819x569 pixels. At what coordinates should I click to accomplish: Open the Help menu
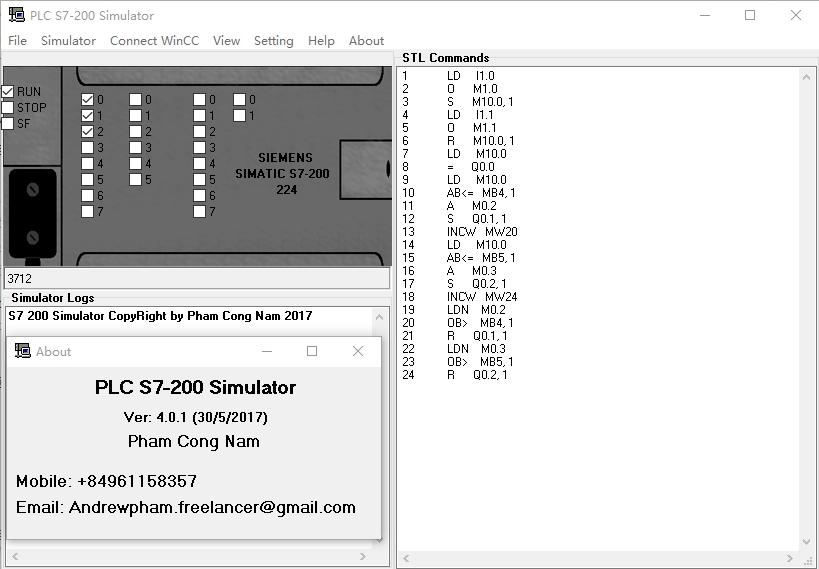(x=321, y=41)
